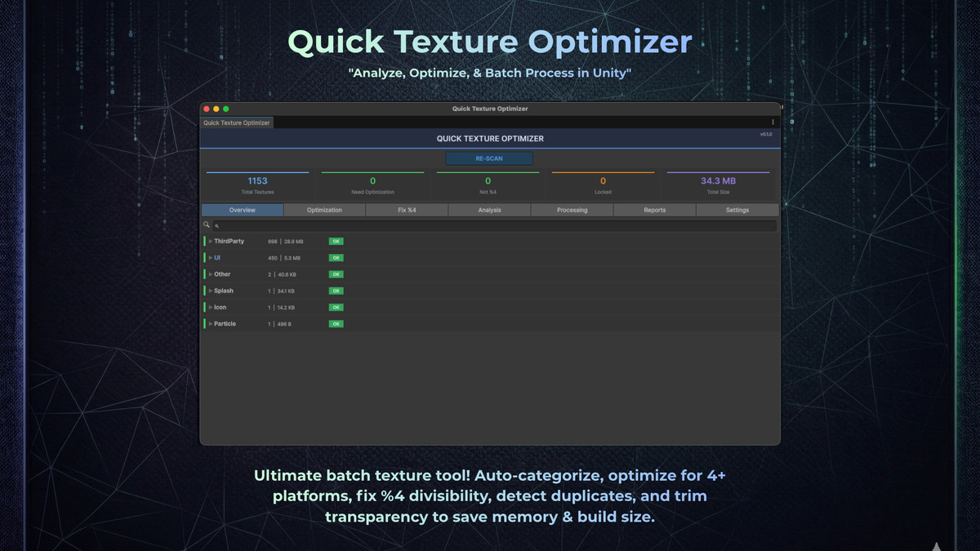Image resolution: width=980 pixels, height=551 pixels.
Task: Select the Processing tab
Action: point(572,210)
